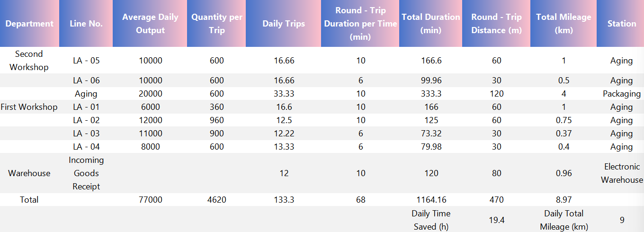Click the Packaging station cell
The image size is (644, 232).
[622, 94]
